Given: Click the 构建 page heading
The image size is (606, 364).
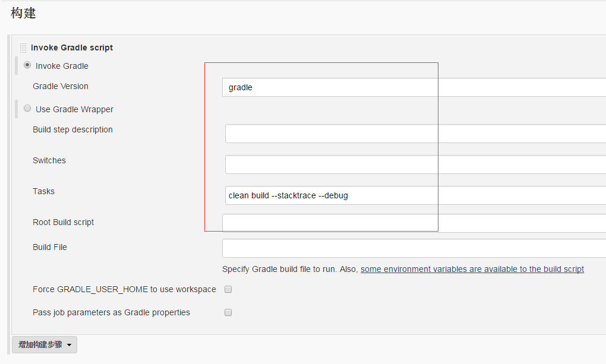Looking at the screenshot, I should (x=23, y=13).
